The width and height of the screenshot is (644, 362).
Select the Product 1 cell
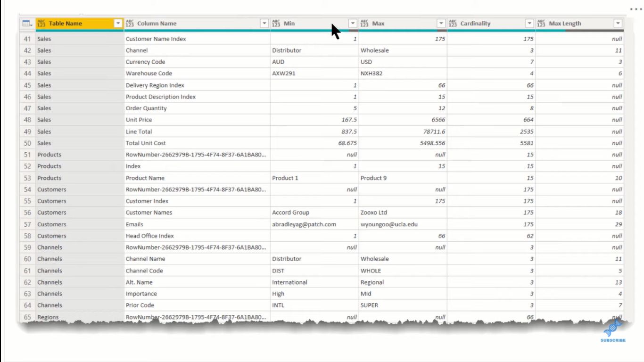[x=314, y=178]
